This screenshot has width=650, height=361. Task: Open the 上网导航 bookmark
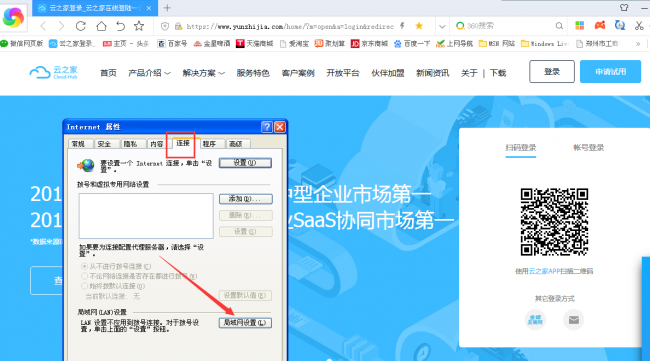tap(454, 44)
